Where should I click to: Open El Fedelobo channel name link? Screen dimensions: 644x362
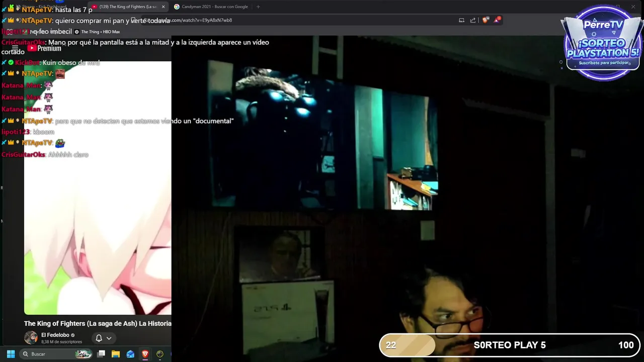(55, 335)
